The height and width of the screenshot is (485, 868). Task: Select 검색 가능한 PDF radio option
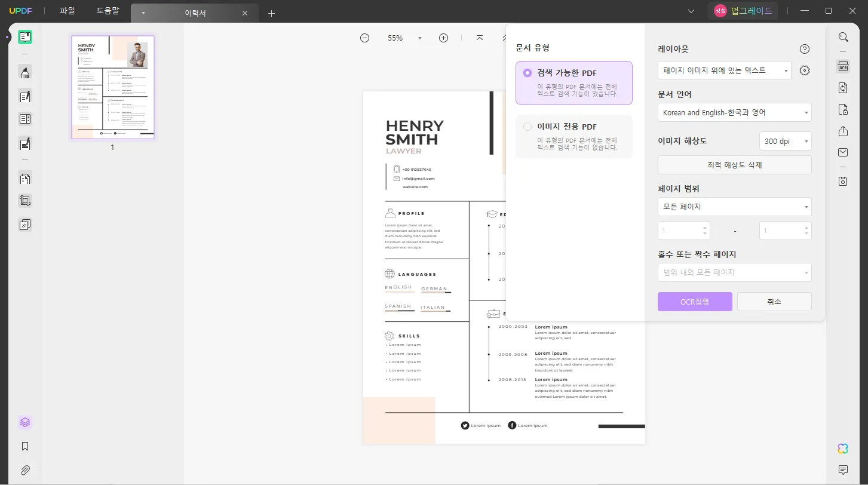tap(574, 83)
